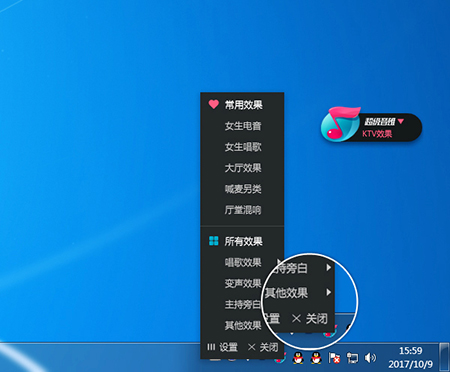This screenshot has width=450, height=372.
Task: Click the 常用效果 section header
Action: point(243,105)
